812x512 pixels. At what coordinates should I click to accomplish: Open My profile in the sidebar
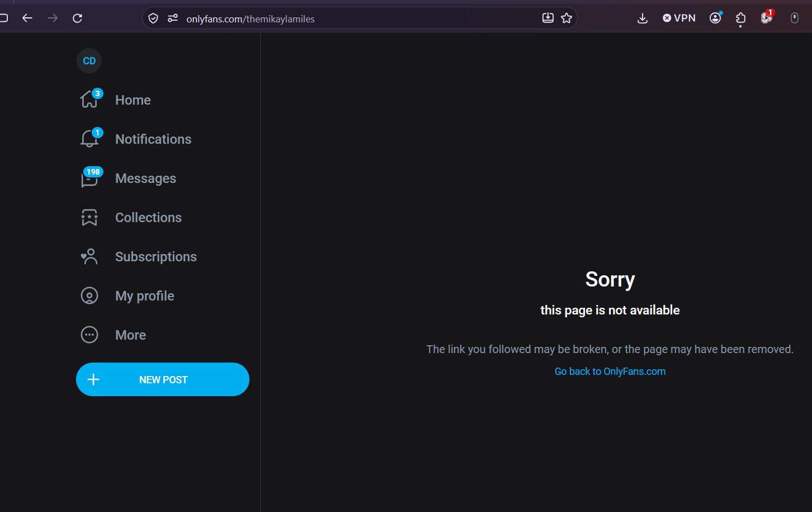128,296
